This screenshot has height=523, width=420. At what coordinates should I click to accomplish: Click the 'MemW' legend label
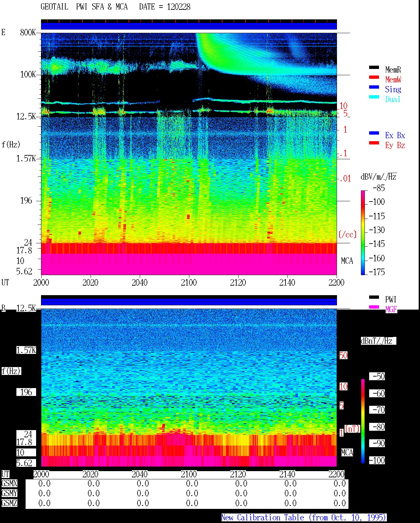(x=393, y=79)
